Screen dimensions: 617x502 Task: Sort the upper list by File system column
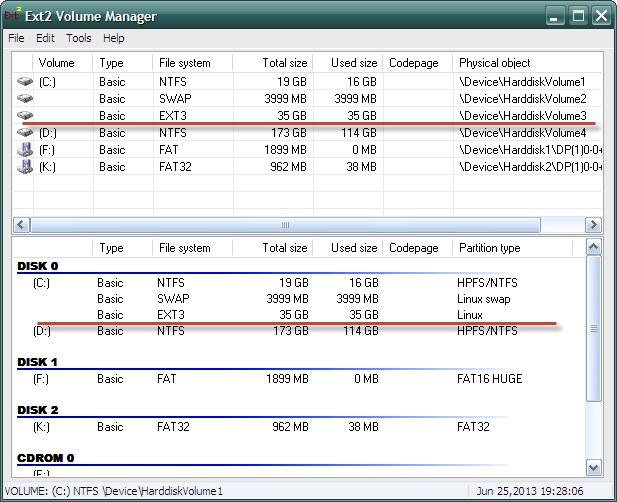pos(184,63)
